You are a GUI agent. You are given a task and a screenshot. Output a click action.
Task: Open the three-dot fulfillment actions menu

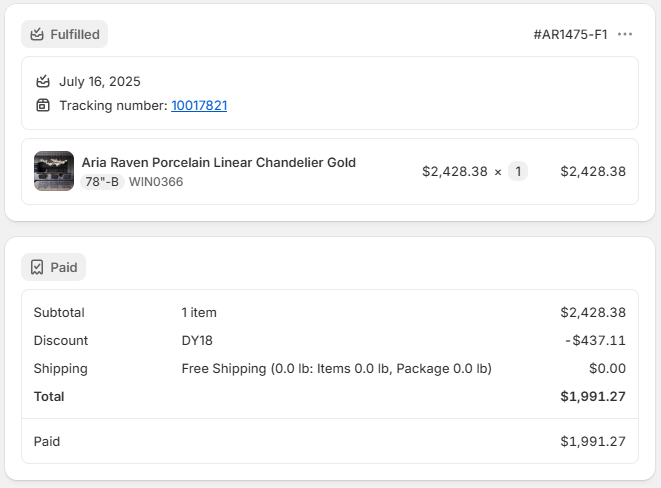pos(625,34)
